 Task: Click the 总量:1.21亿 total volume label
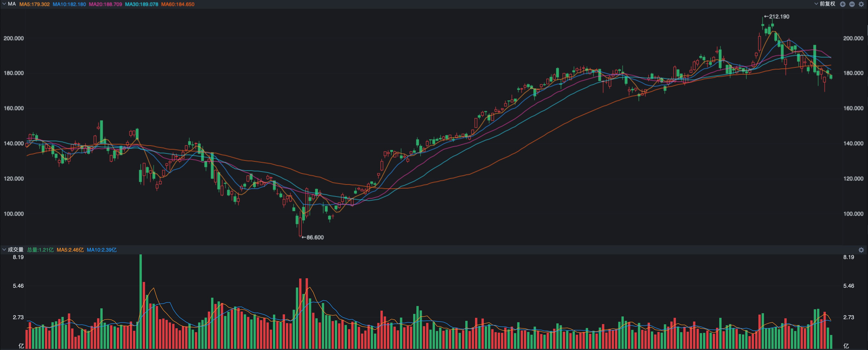(x=40, y=250)
